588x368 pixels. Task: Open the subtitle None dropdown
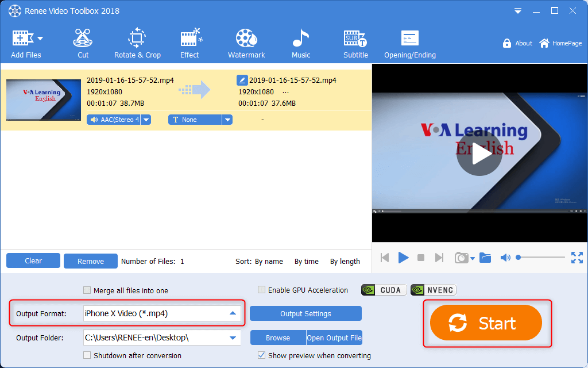tap(227, 120)
